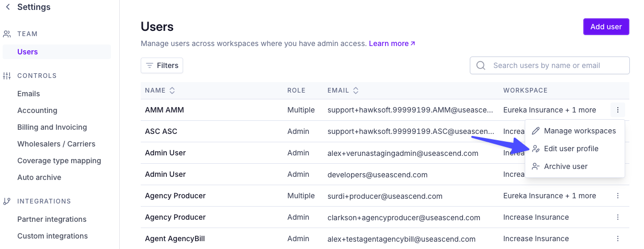Click Increase Insurance in Agent AgencyBill row
This screenshot has width=644, height=249.
point(536,239)
